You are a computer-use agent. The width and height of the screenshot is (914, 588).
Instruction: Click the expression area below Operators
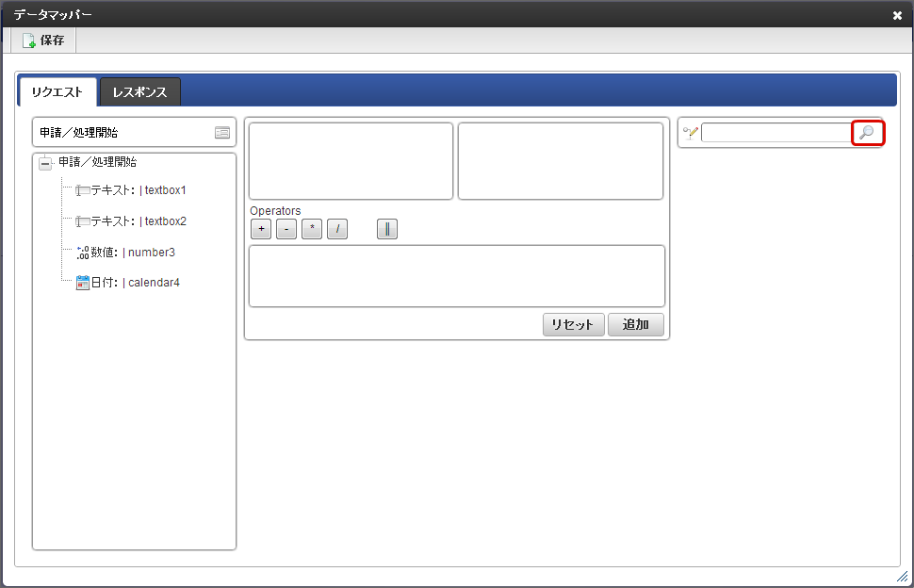pyautogui.click(x=457, y=276)
